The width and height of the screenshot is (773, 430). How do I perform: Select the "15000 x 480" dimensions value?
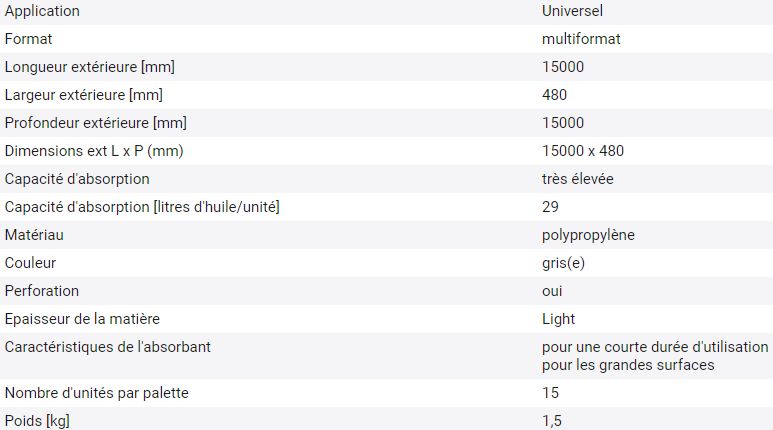[582, 151]
